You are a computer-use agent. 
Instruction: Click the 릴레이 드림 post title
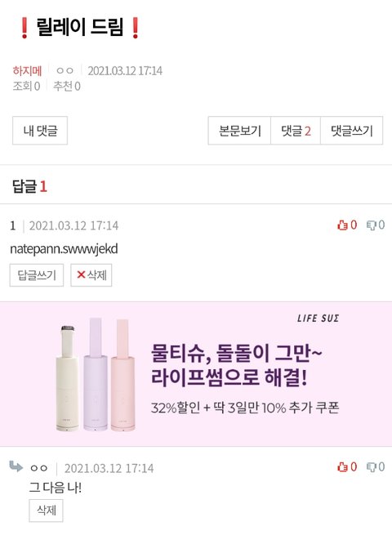(80, 27)
